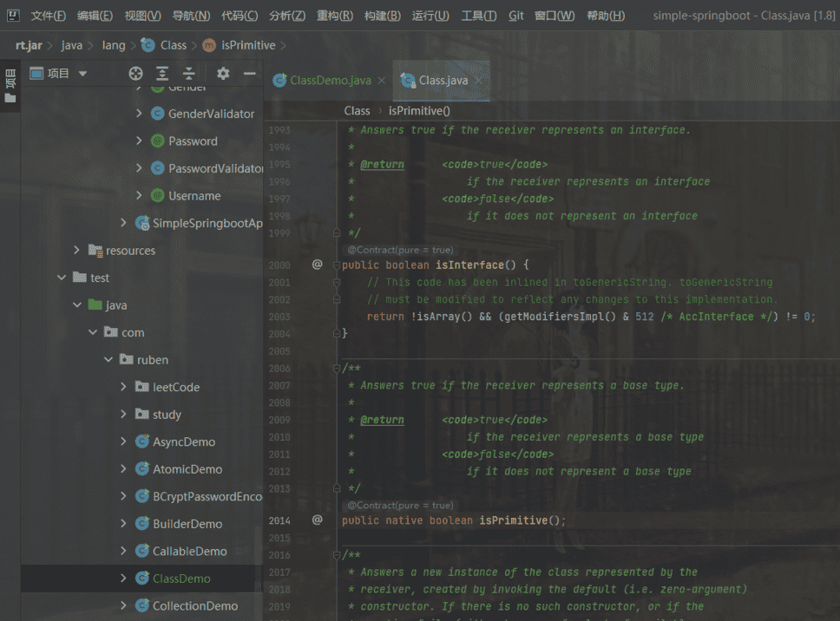Toggle the project tool window sidebar button
Viewport: 840px width, 621px height.
[x=10, y=87]
